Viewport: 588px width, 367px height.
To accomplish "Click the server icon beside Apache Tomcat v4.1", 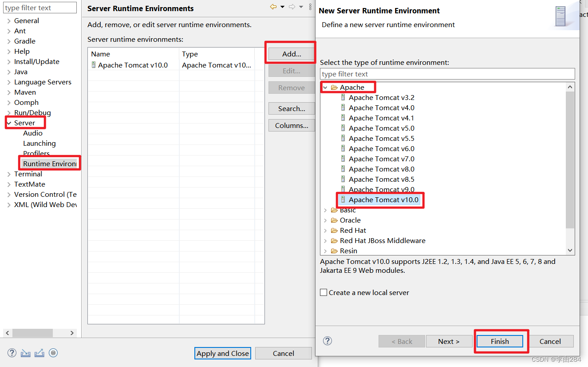I will pyautogui.click(x=343, y=118).
